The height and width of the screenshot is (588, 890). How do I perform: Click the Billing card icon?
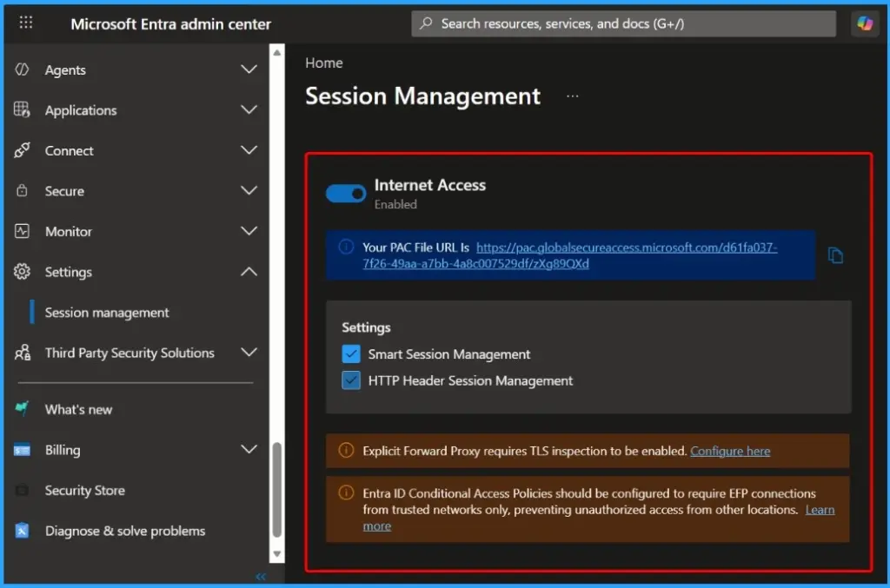click(x=22, y=450)
